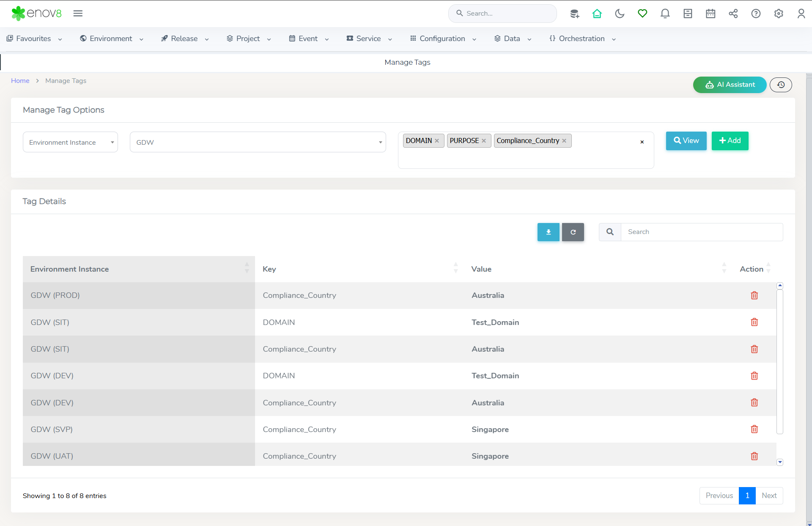This screenshot has height=526, width=812.
Task: Click the green heart favourites icon
Action: 642,14
